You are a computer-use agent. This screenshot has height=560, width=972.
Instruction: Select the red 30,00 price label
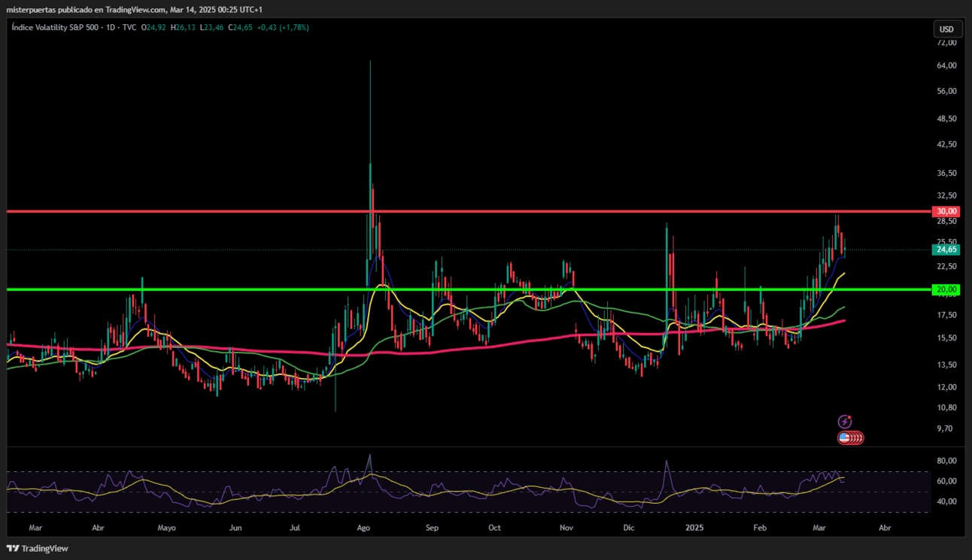[946, 211]
